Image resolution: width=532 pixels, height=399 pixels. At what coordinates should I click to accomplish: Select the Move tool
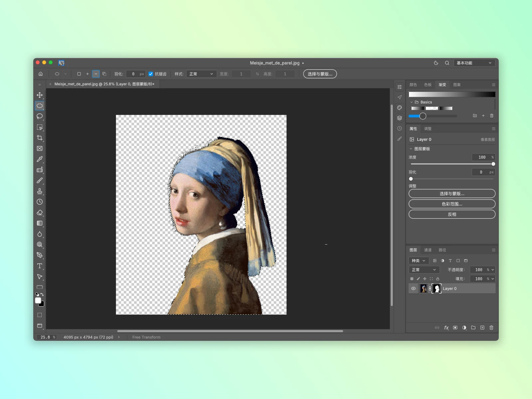coord(40,95)
